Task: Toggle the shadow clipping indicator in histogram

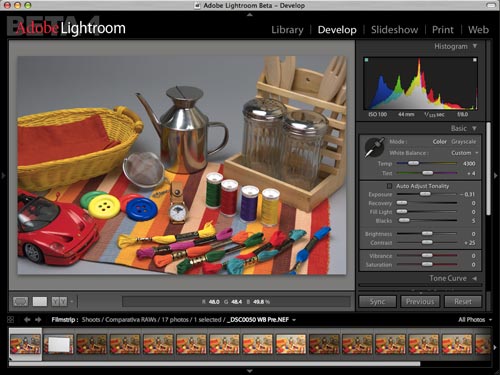Action: click(x=366, y=60)
